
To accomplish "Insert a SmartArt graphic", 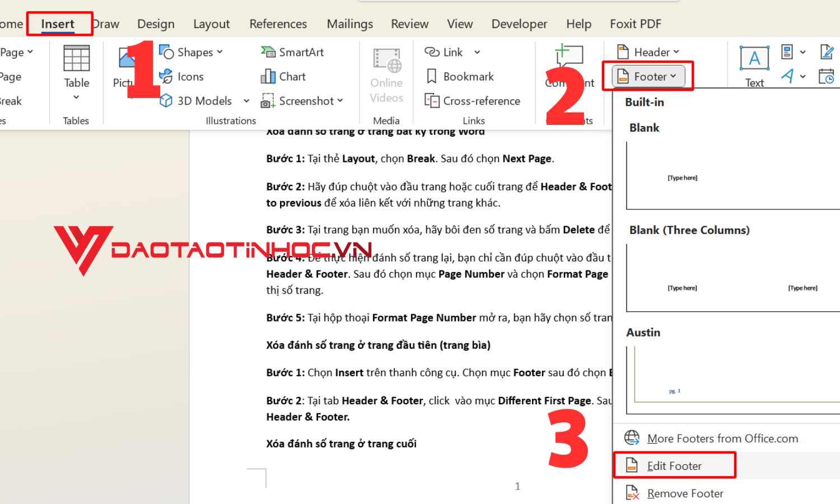I will (x=292, y=52).
